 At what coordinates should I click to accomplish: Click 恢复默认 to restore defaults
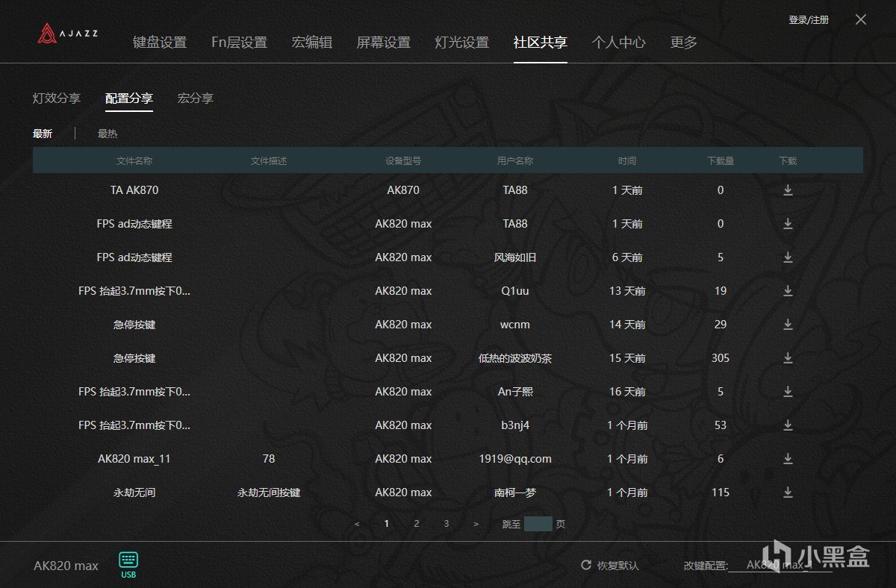(x=618, y=566)
